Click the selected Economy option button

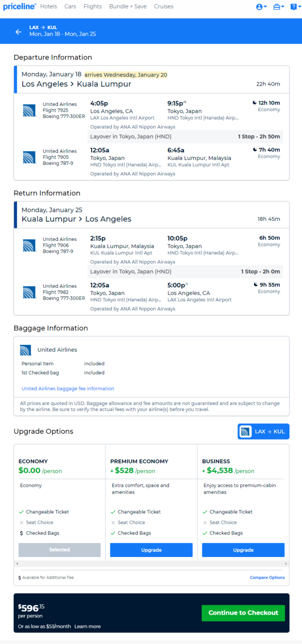[59, 550]
